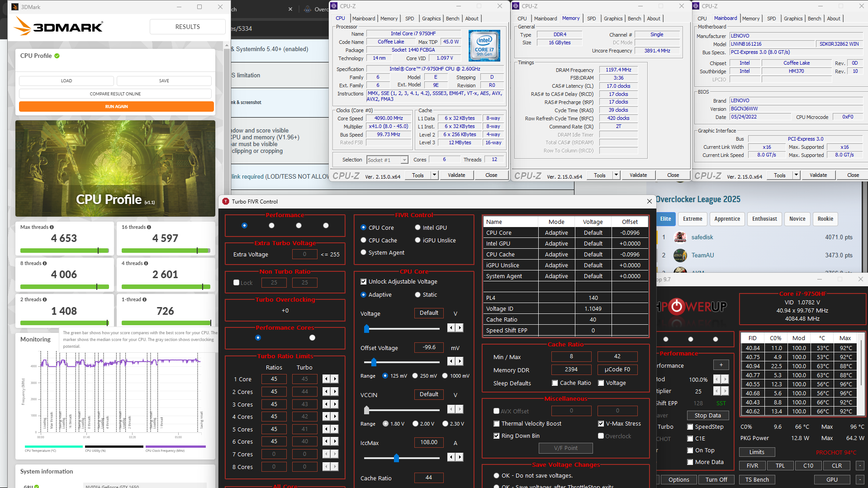Image resolution: width=868 pixels, height=488 pixels.
Task: Click 1-thread info icon
Action: point(144,300)
